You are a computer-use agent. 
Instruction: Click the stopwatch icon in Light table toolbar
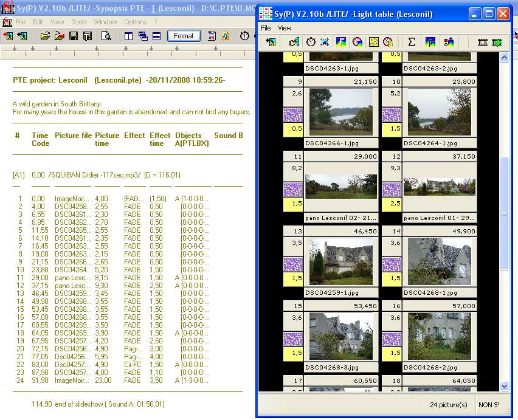(x=311, y=42)
